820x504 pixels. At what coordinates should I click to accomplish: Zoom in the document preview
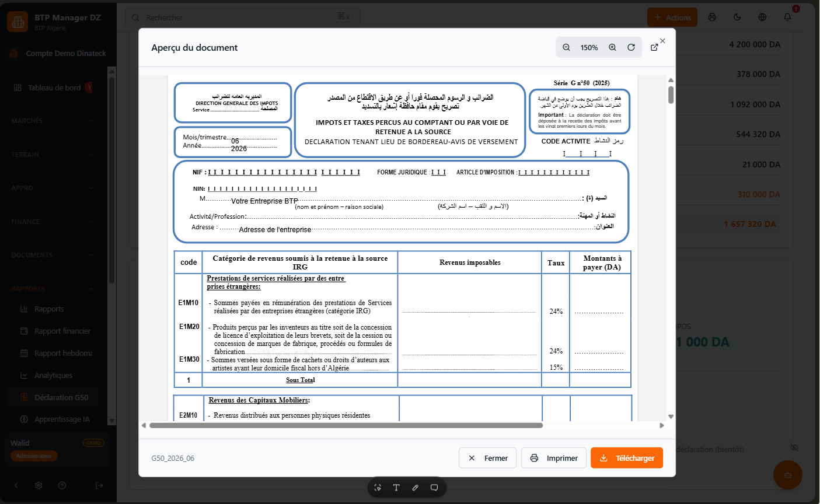[x=612, y=48]
